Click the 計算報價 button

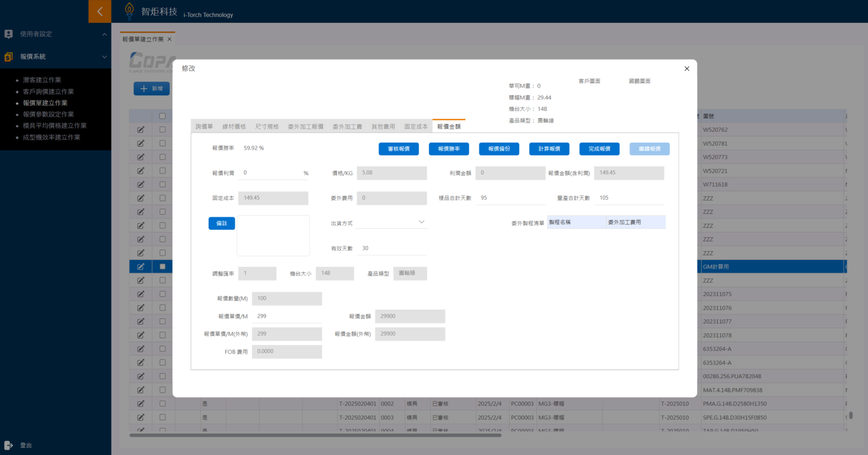coord(549,149)
